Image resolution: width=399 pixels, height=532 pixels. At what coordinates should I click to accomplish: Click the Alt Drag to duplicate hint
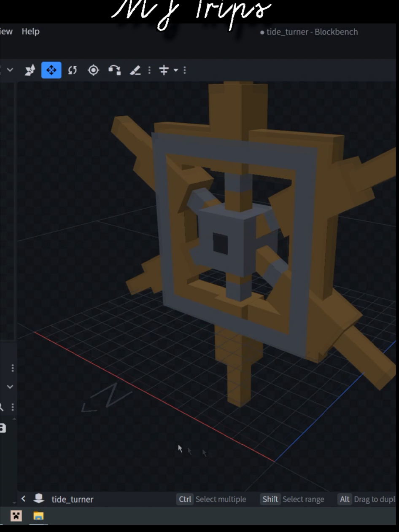tap(367, 499)
